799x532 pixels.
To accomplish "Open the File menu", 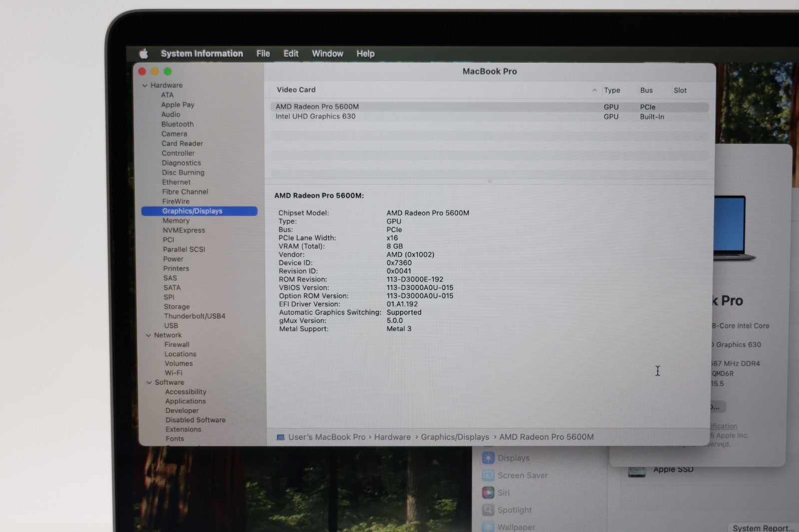I will [263, 53].
